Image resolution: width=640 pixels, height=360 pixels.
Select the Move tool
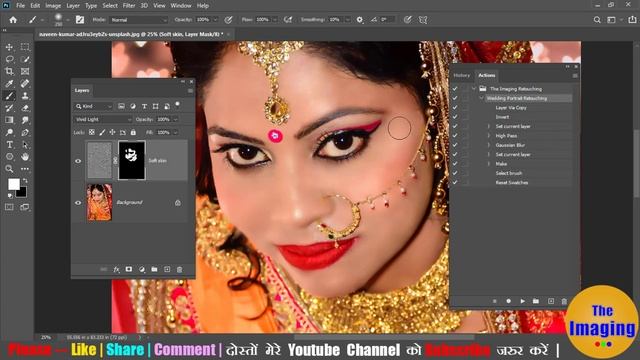tap(9, 47)
